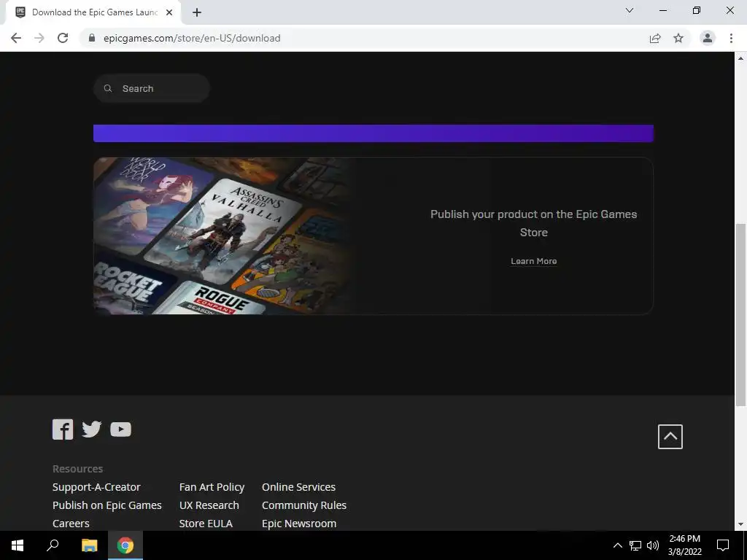Open the Online Services link

click(x=298, y=487)
